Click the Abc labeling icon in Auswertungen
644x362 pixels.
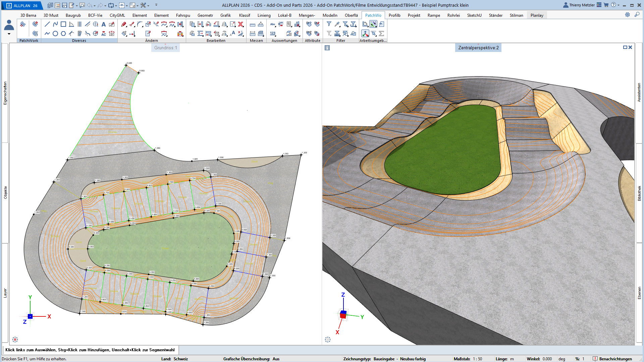coord(273,24)
